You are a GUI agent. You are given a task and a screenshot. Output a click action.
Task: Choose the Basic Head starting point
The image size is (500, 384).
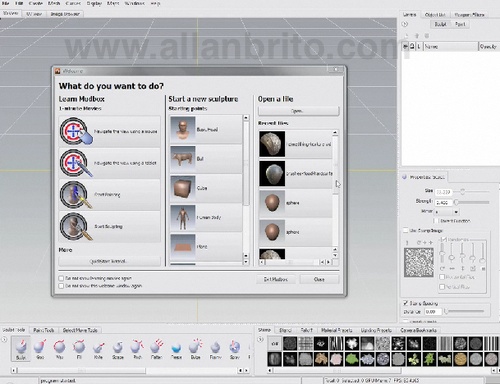[206, 129]
